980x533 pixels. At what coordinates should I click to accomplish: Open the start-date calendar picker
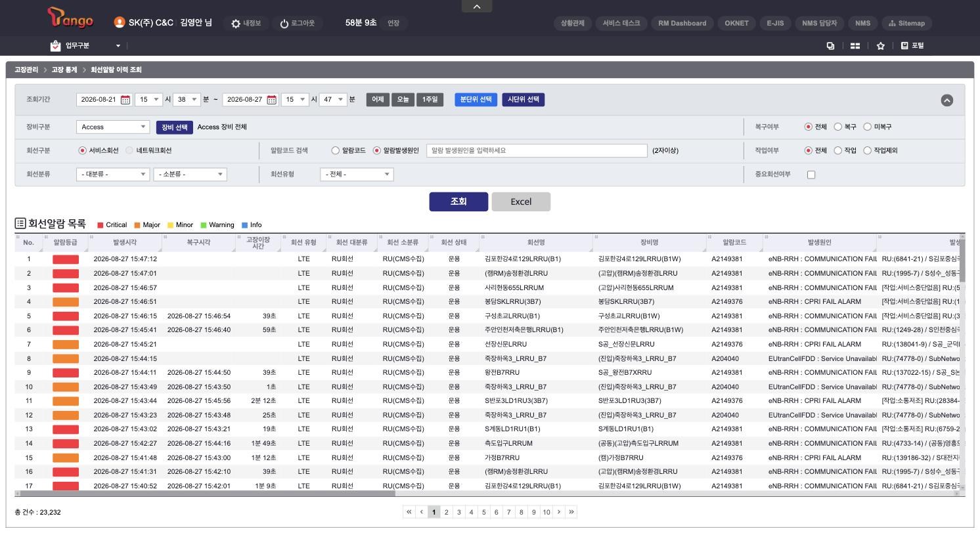coord(125,100)
